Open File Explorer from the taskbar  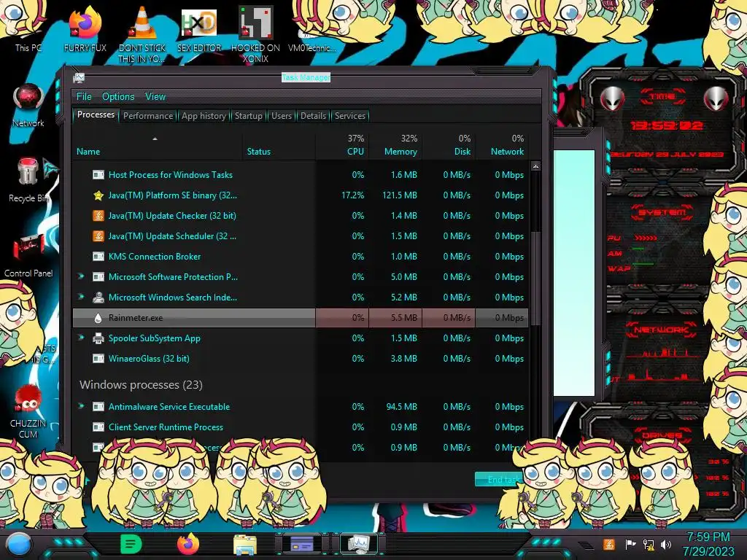pyautogui.click(x=245, y=544)
